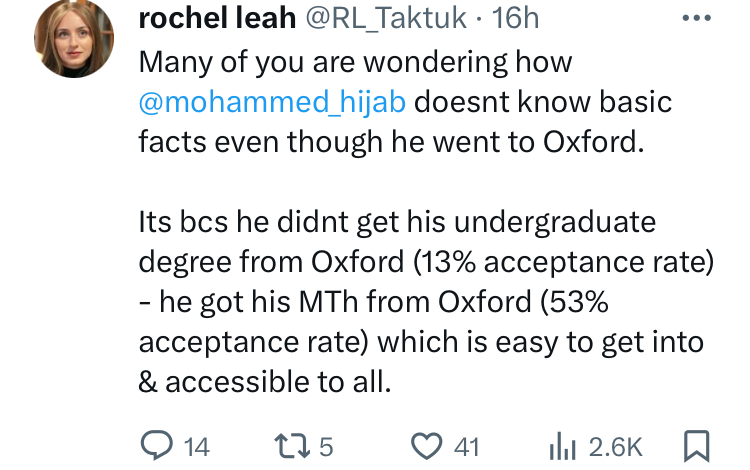Click rochel leah's profile picture
The width and height of the screenshot is (750, 470).
click(x=74, y=38)
